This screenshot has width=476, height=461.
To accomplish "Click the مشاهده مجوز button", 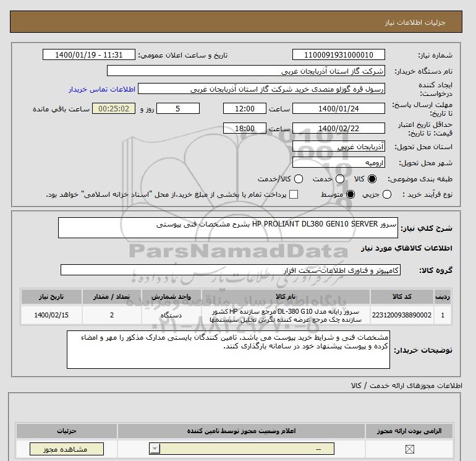I will 67,449.
